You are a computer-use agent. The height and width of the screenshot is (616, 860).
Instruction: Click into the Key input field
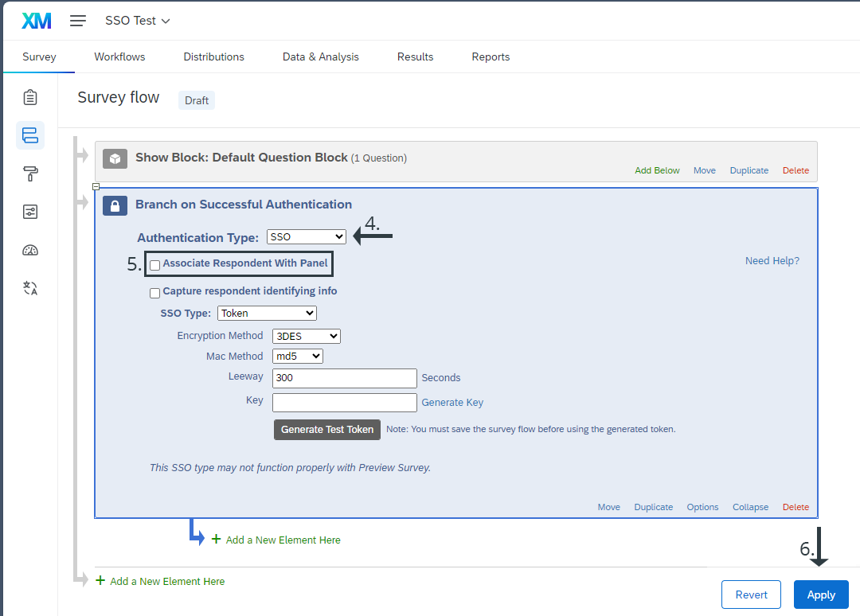pyautogui.click(x=344, y=402)
